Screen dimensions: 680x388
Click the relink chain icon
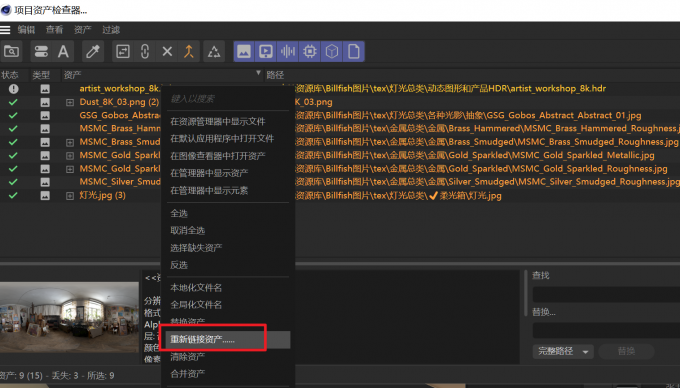145,52
